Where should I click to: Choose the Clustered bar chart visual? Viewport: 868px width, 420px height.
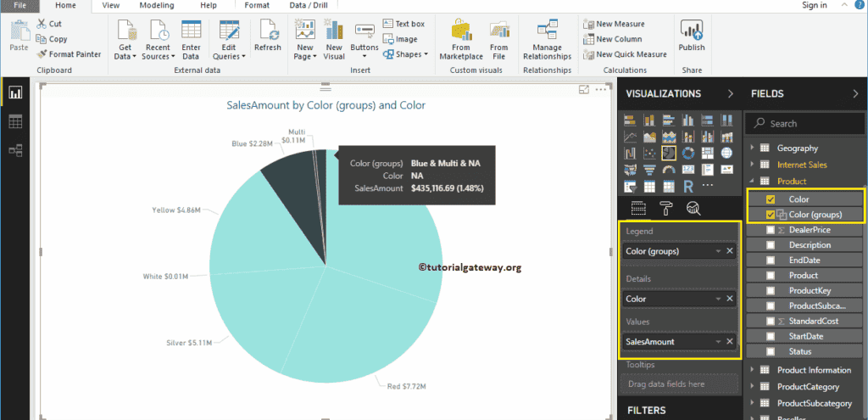tap(669, 120)
